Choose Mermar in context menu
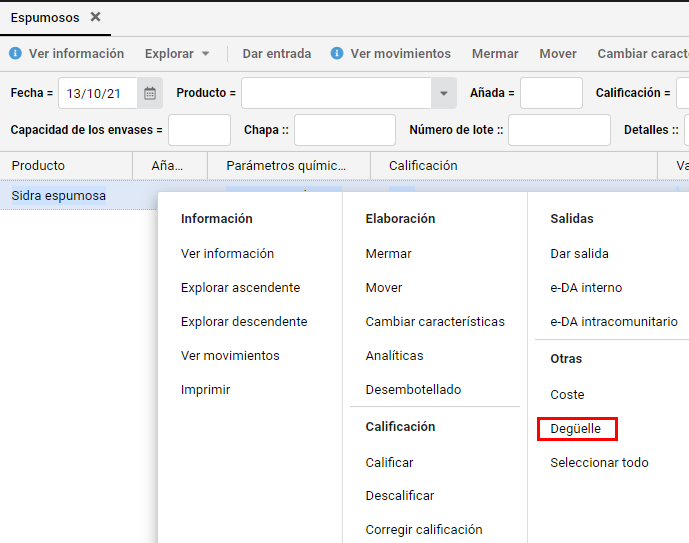Image resolution: width=689 pixels, height=543 pixels. tap(388, 253)
